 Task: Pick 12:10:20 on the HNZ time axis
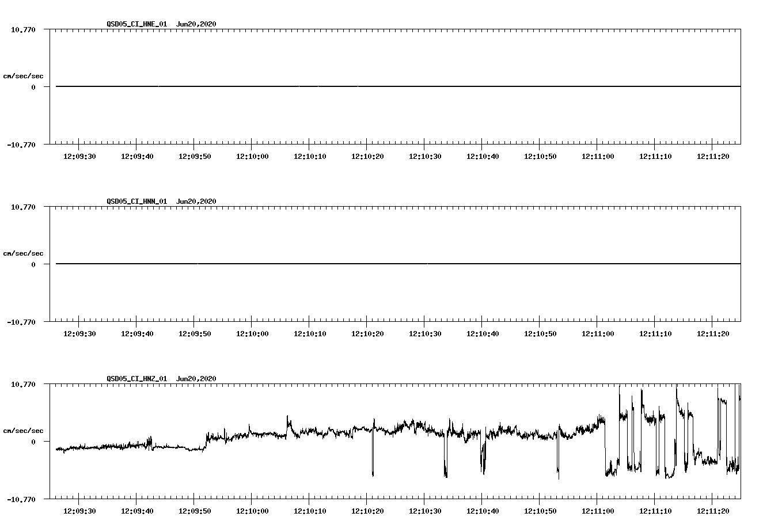click(x=367, y=511)
